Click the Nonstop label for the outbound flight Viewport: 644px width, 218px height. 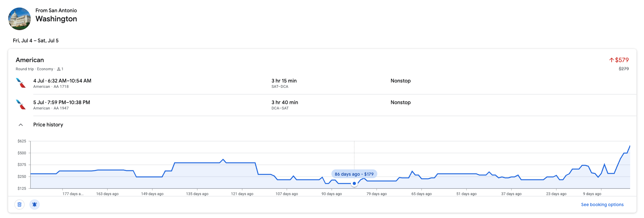[x=401, y=81]
